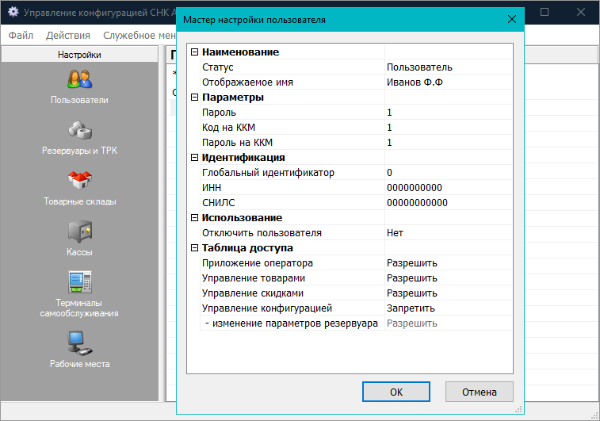Close the Мастер настройки пользователя dialog
This screenshot has width=600, height=421.
(512, 19)
